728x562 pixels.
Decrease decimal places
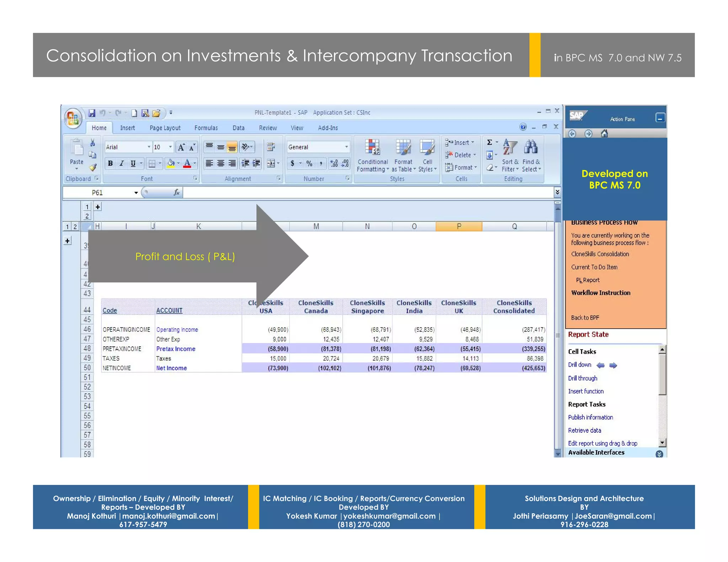click(345, 163)
